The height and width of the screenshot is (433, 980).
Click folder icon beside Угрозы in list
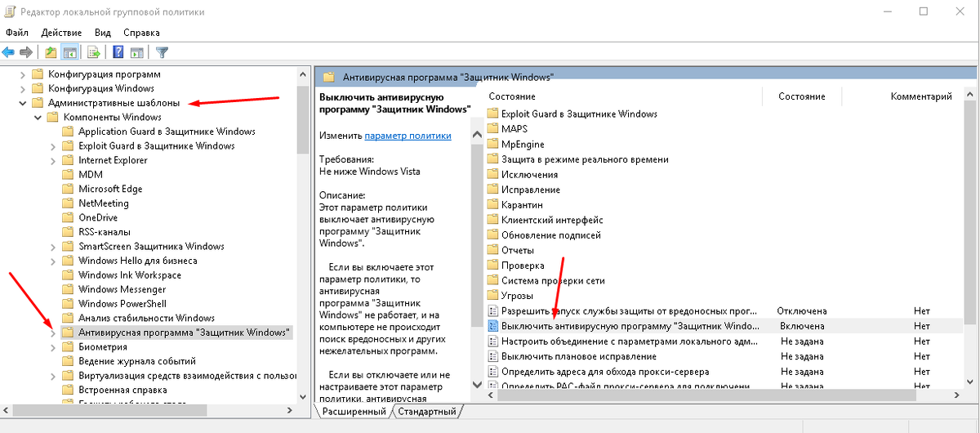(x=492, y=295)
